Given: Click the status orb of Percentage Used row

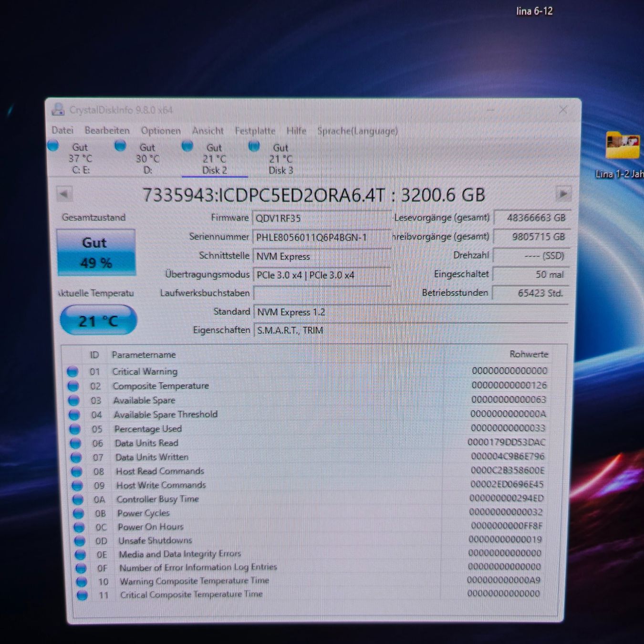Looking at the screenshot, I should pyautogui.click(x=75, y=429).
